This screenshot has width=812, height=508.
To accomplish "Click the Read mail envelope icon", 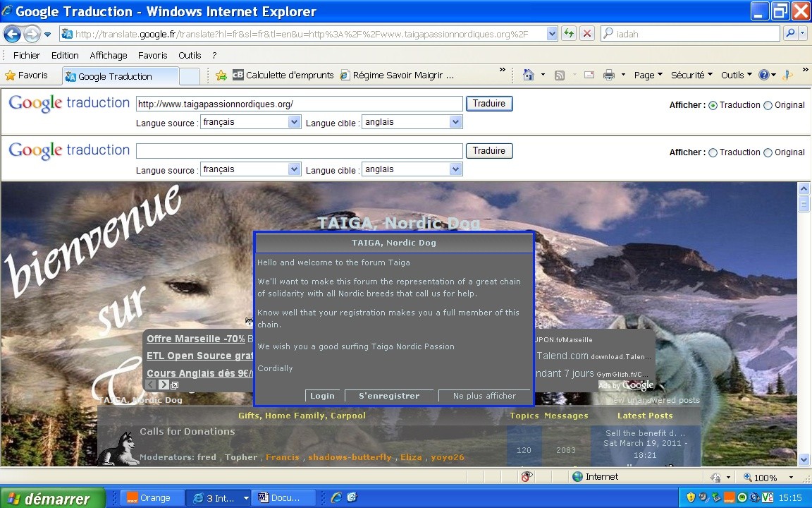I will [x=589, y=75].
